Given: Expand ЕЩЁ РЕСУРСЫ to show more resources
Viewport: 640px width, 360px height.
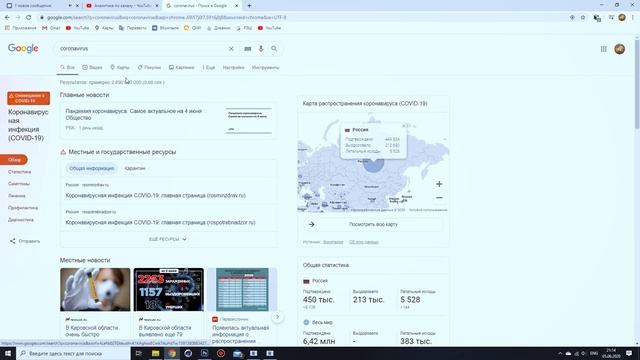Looking at the screenshot, I should point(168,239).
